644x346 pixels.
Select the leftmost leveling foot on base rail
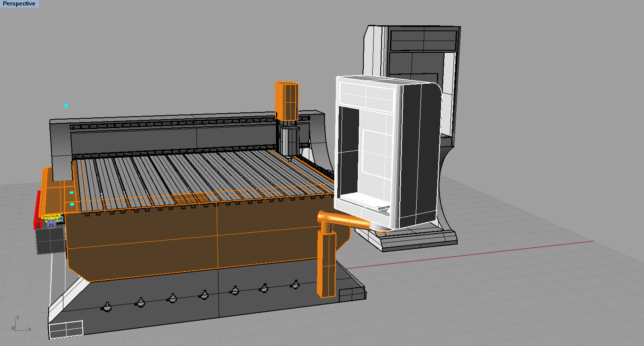click(107, 308)
